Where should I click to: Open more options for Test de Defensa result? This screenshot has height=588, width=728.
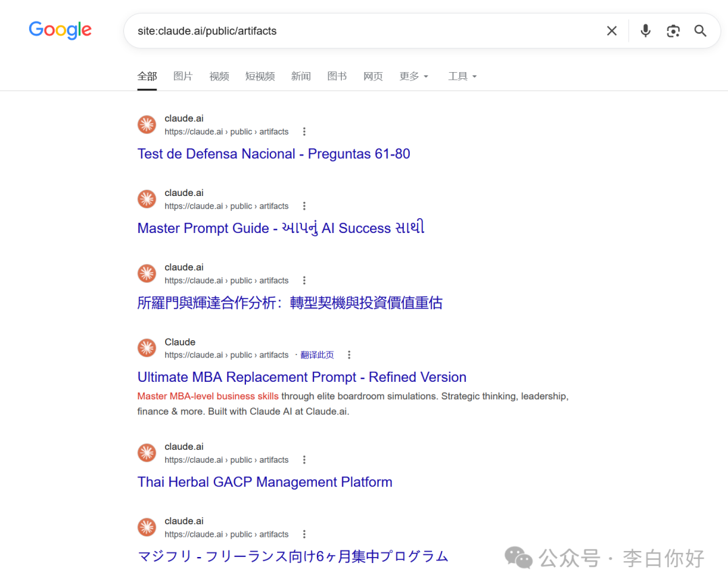pos(304,132)
